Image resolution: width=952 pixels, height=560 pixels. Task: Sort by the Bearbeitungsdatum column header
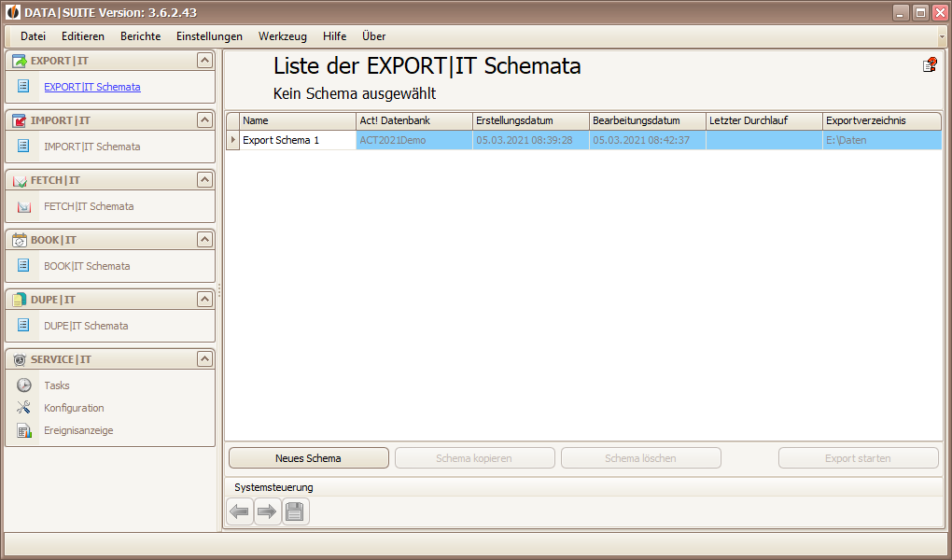pyautogui.click(x=647, y=121)
